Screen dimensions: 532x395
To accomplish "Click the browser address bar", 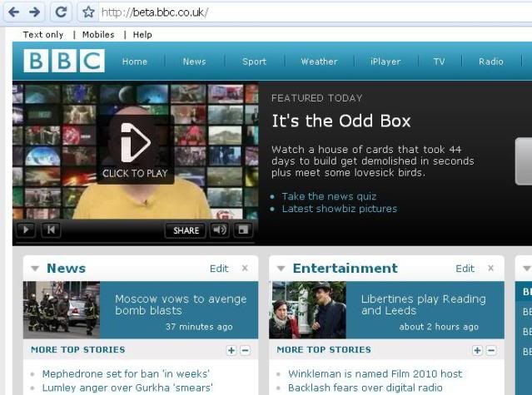I will (x=316, y=12).
